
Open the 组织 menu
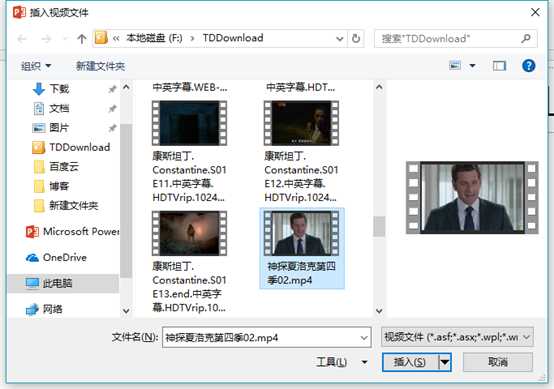pyautogui.click(x=36, y=66)
